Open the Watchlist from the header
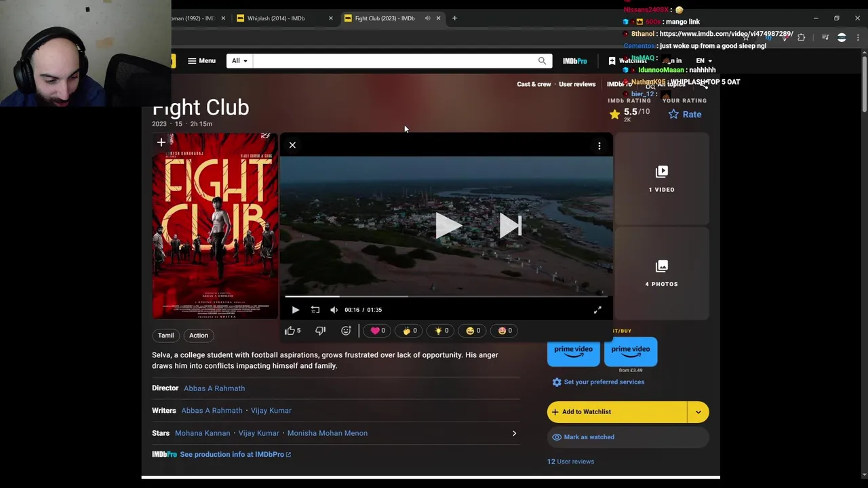This screenshot has height=488, width=868. coord(628,61)
